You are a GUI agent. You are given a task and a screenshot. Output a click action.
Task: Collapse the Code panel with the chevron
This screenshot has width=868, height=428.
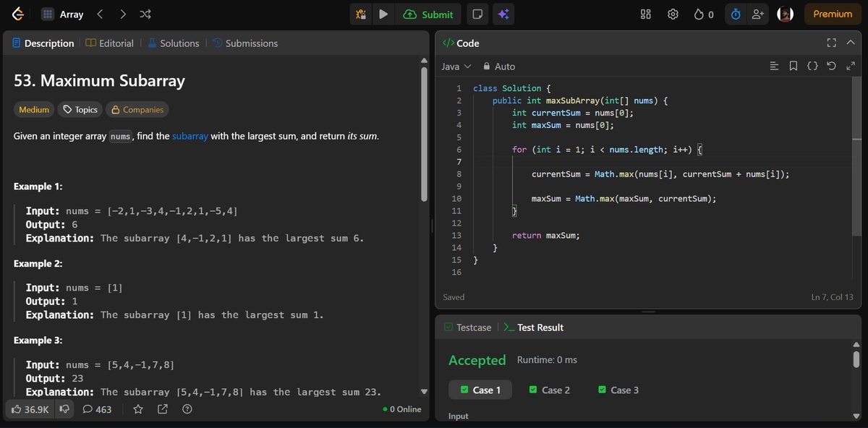coord(850,43)
